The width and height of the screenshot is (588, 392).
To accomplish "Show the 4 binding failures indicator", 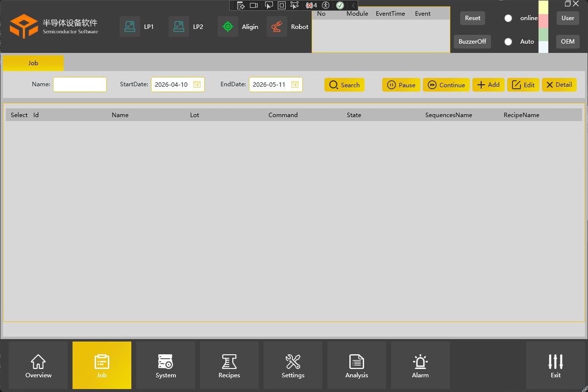I will click(311, 5).
